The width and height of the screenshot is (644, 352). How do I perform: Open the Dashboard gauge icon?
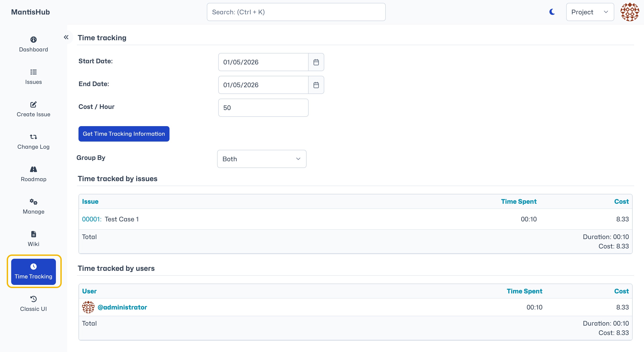[x=34, y=40]
